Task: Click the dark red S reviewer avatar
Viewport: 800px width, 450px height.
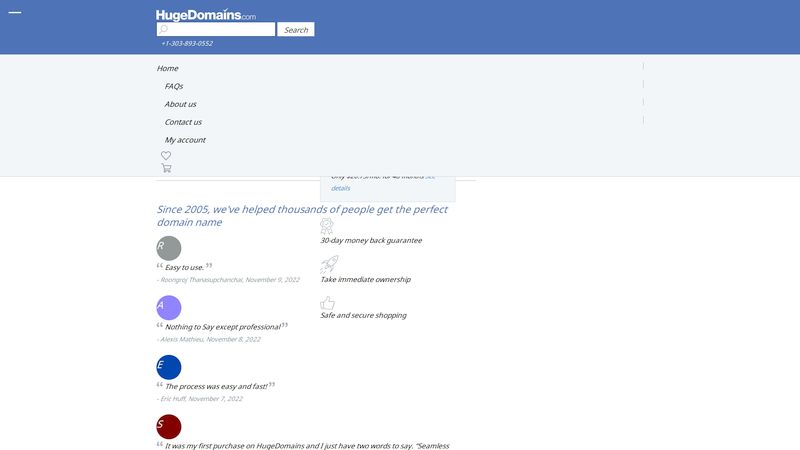Action: pos(169,427)
